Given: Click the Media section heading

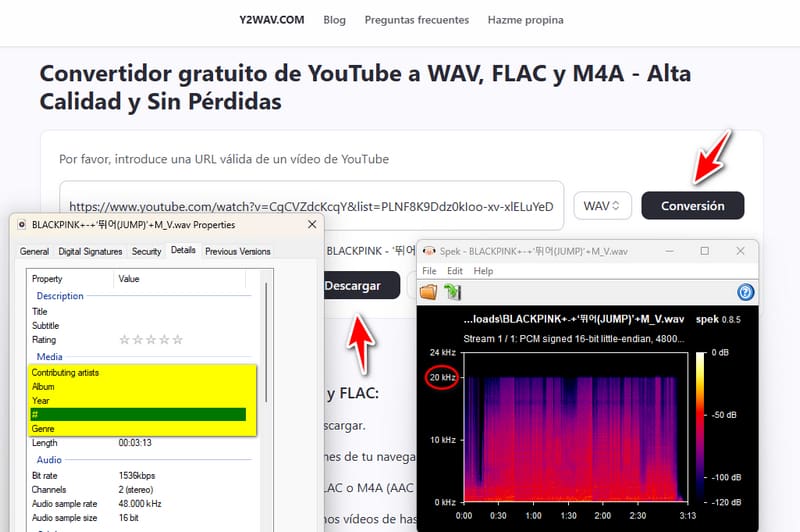Looking at the screenshot, I should click(49, 357).
